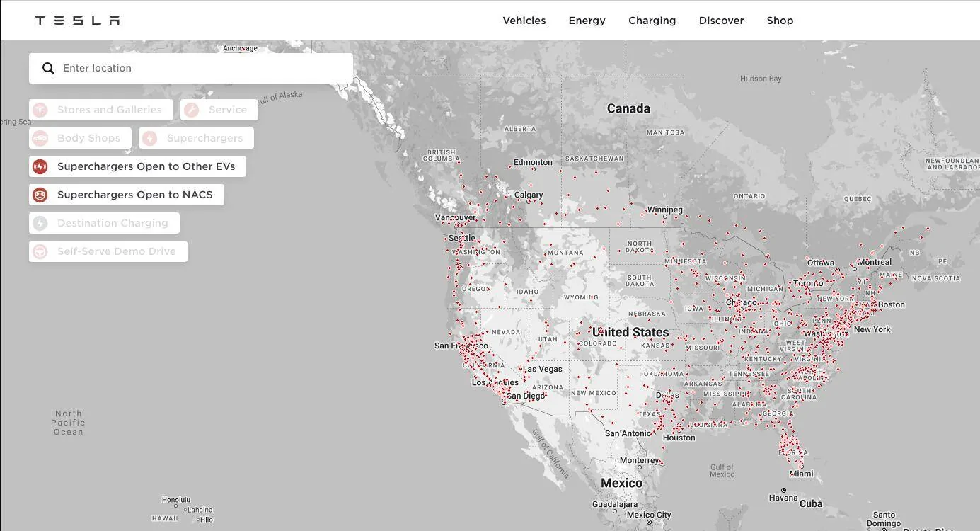The height and width of the screenshot is (531, 980).
Task: Click the Monterrey city label
Action: (x=640, y=460)
